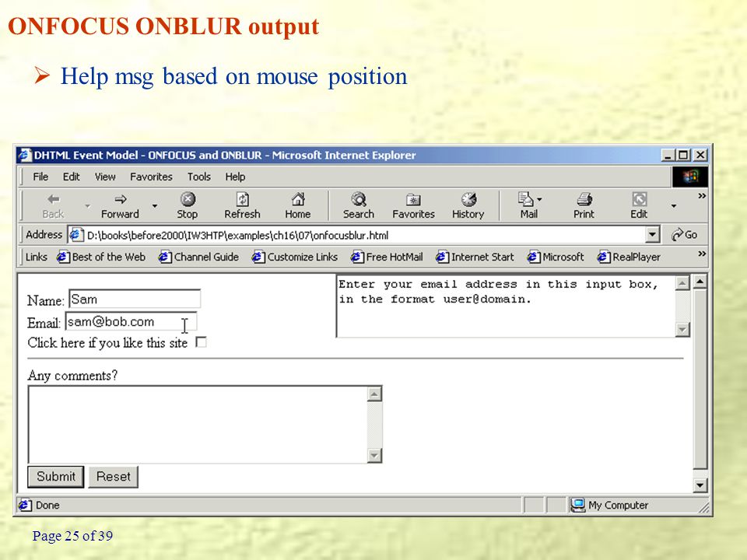
Task: Click the 'Page 25 of 39' text
Action: point(72,536)
